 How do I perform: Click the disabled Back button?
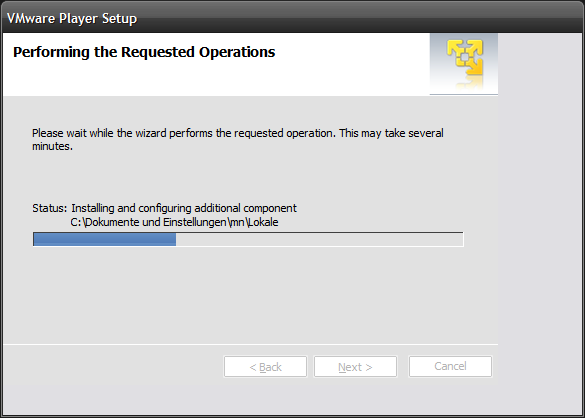click(x=265, y=366)
